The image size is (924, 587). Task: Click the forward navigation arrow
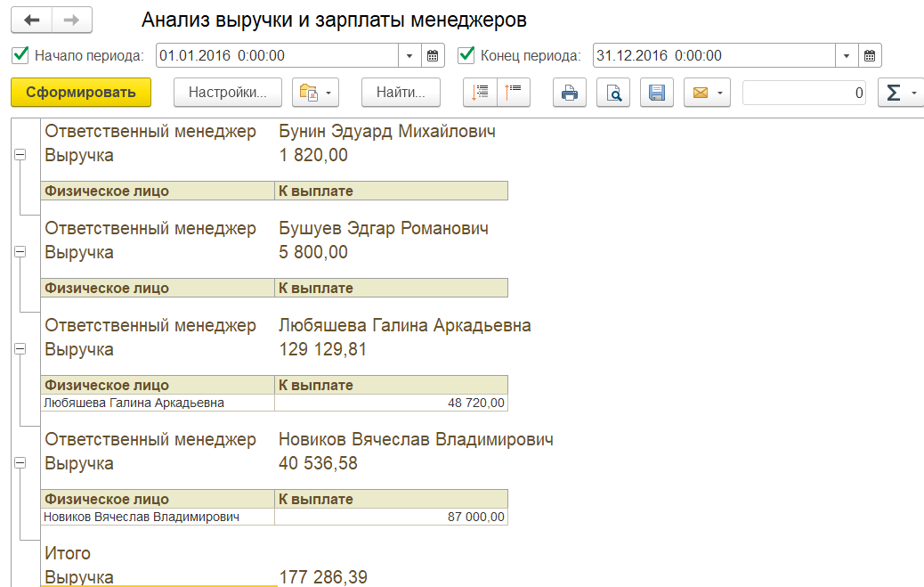click(x=72, y=20)
